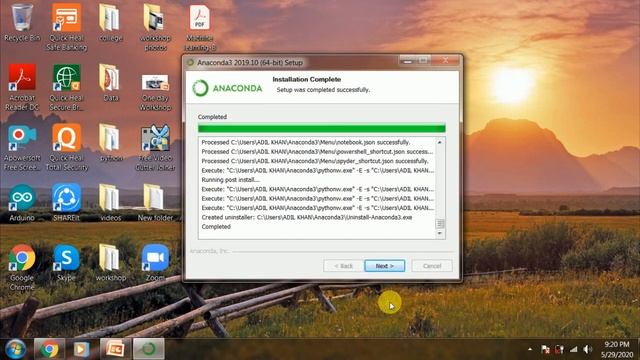Image resolution: width=640 pixels, height=360 pixels.
Task: Click the Anaconda logo in header
Action: [227, 88]
